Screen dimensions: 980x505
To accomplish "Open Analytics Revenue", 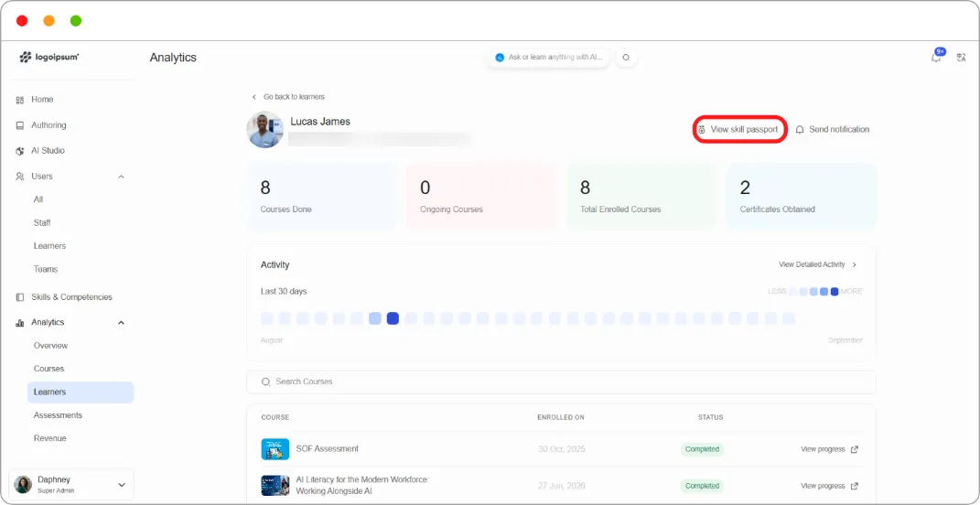I will click(x=50, y=438).
